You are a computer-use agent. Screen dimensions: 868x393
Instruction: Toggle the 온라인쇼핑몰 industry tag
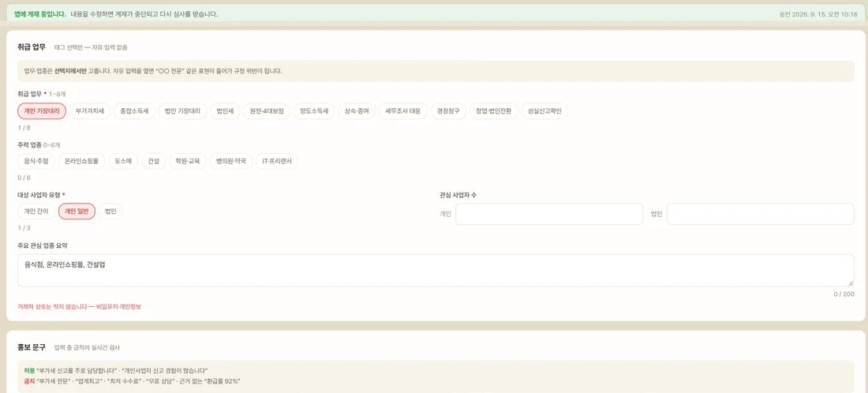click(81, 162)
